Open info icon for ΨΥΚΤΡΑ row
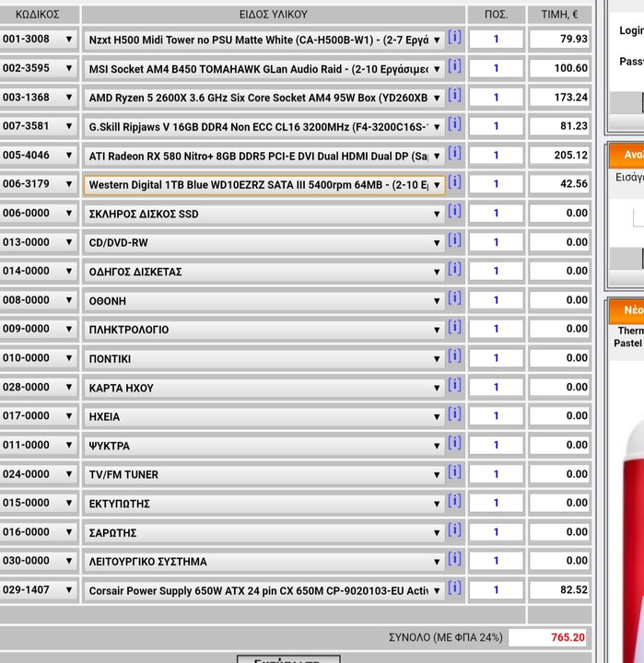The image size is (644, 663). [x=454, y=444]
